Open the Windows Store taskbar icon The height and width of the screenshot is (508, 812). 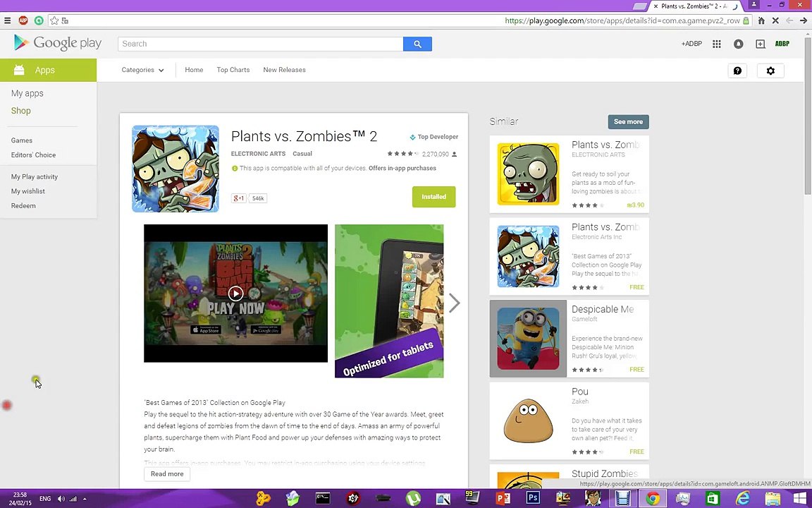pos(713,499)
